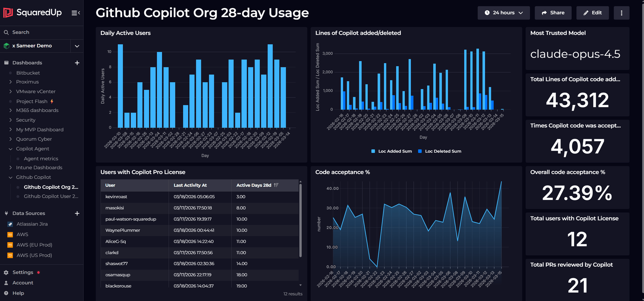Click the Settings gear icon
This screenshot has width=644, height=301.
(x=6, y=272)
